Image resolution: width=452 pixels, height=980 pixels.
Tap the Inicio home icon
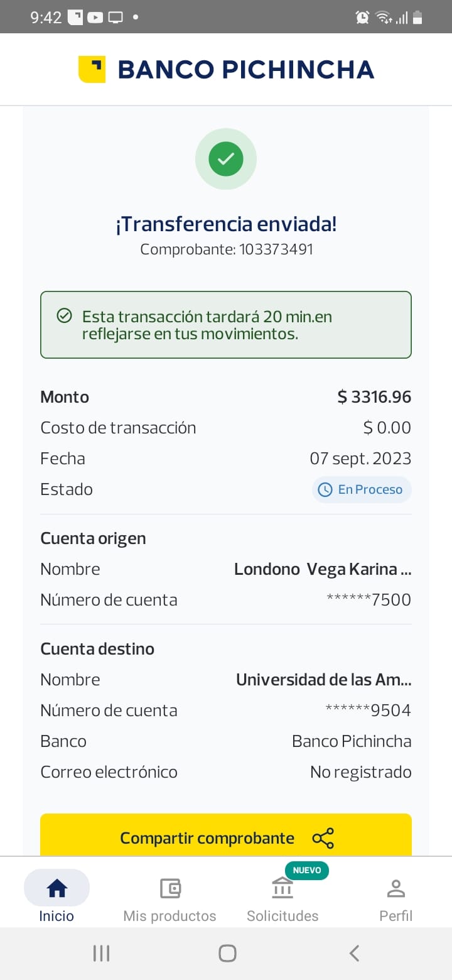tap(57, 888)
